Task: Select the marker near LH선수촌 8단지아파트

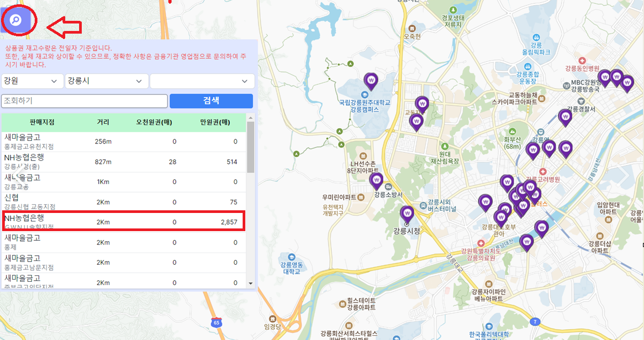Action: [x=376, y=180]
